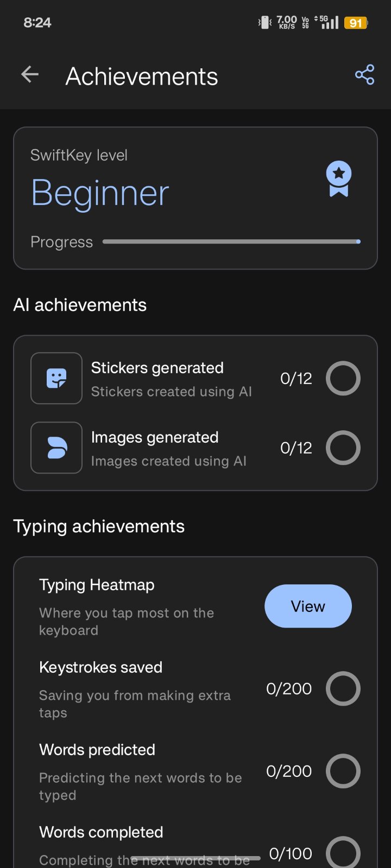Open the Images generated achievement title
The width and height of the screenshot is (391, 868).
[155, 437]
